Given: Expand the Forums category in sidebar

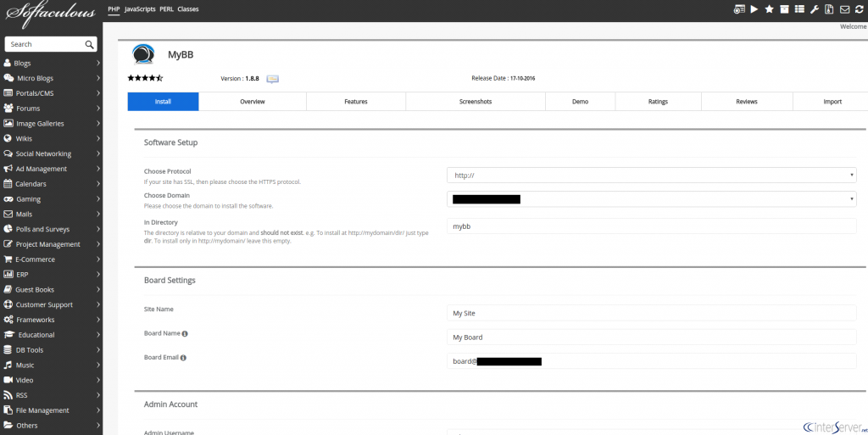Looking at the screenshot, I should tap(51, 109).
